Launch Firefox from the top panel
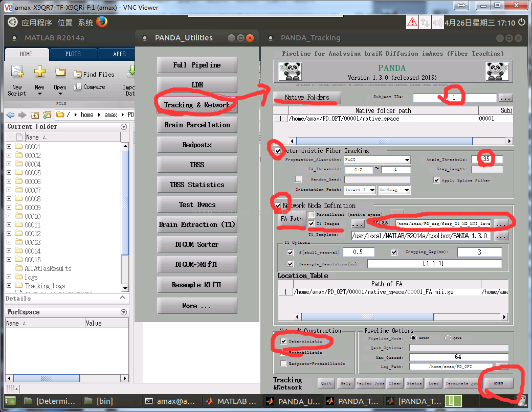This screenshot has width=532, height=412. pyautogui.click(x=102, y=22)
